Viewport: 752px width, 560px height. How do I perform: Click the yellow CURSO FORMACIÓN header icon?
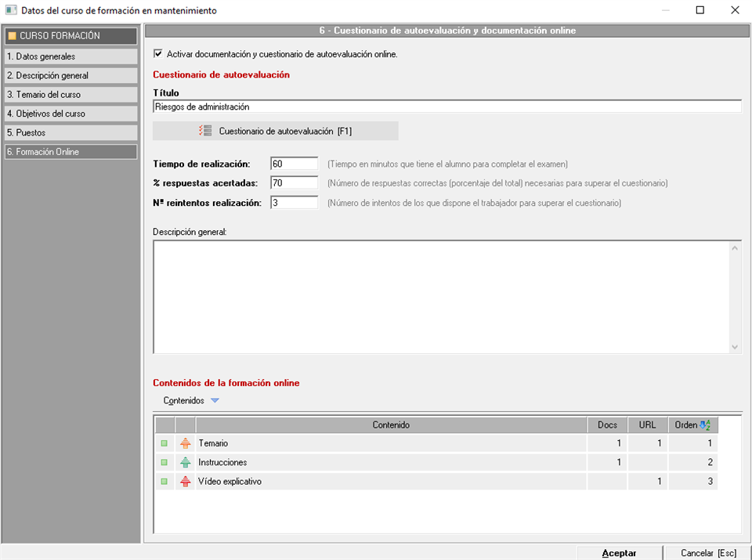(12, 36)
